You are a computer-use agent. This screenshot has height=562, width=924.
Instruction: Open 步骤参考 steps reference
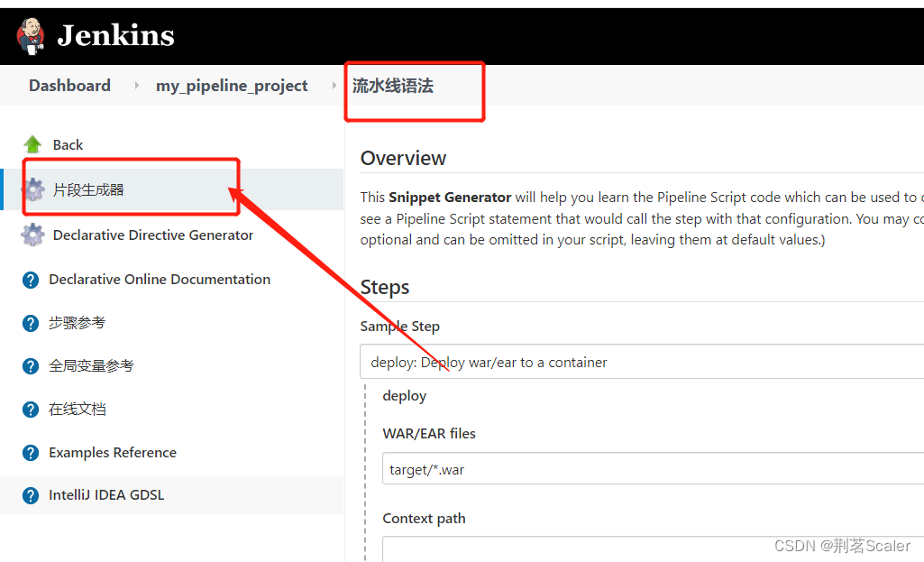tap(78, 323)
